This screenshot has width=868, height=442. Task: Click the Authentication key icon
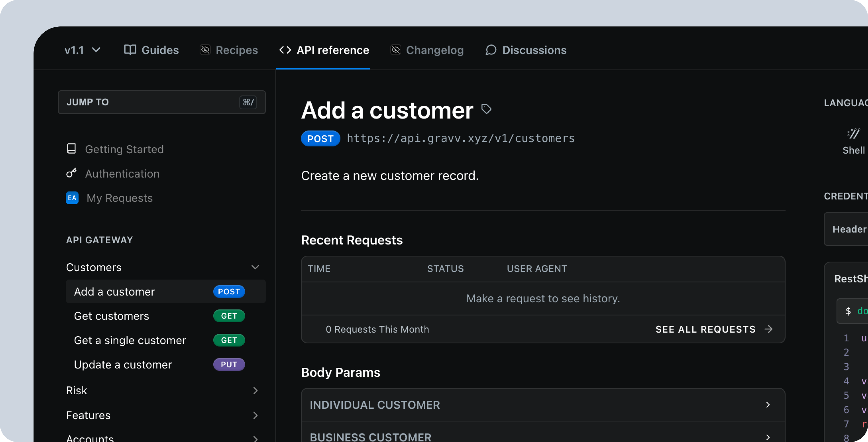click(x=71, y=173)
